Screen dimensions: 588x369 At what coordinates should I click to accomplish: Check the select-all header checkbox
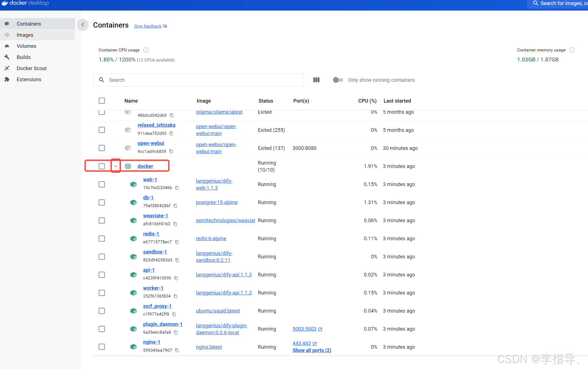102,101
